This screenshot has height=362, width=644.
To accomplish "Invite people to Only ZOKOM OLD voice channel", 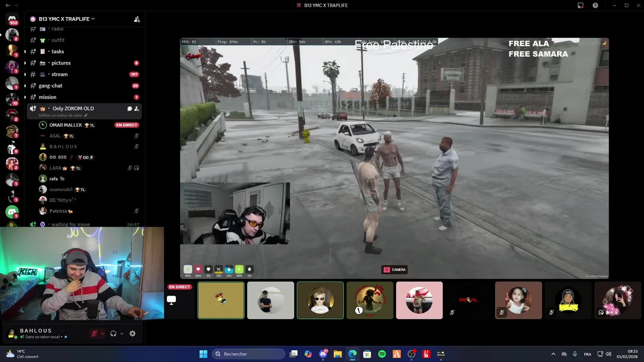I will pos(136,109).
